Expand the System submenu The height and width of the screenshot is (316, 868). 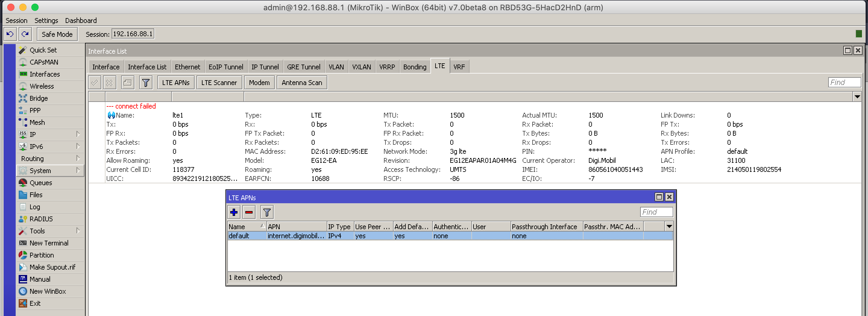tap(78, 170)
